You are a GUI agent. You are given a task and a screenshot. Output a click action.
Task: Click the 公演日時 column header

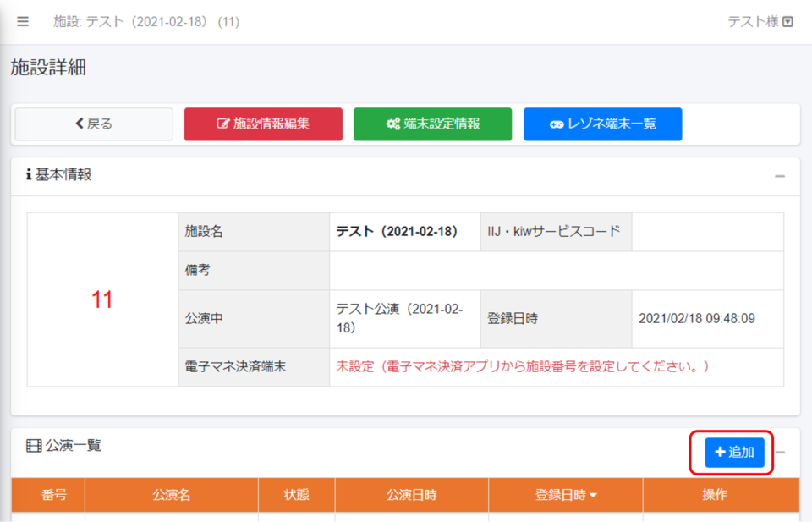click(411, 495)
